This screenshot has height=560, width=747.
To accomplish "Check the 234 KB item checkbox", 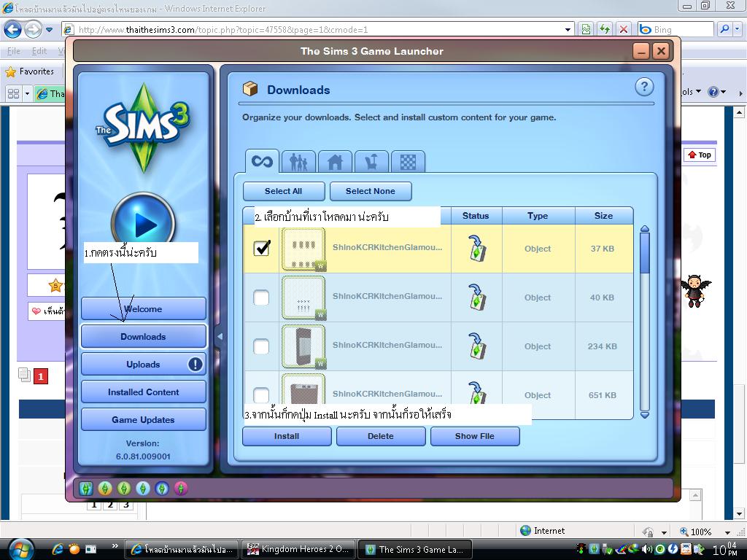I will [261, 346].
